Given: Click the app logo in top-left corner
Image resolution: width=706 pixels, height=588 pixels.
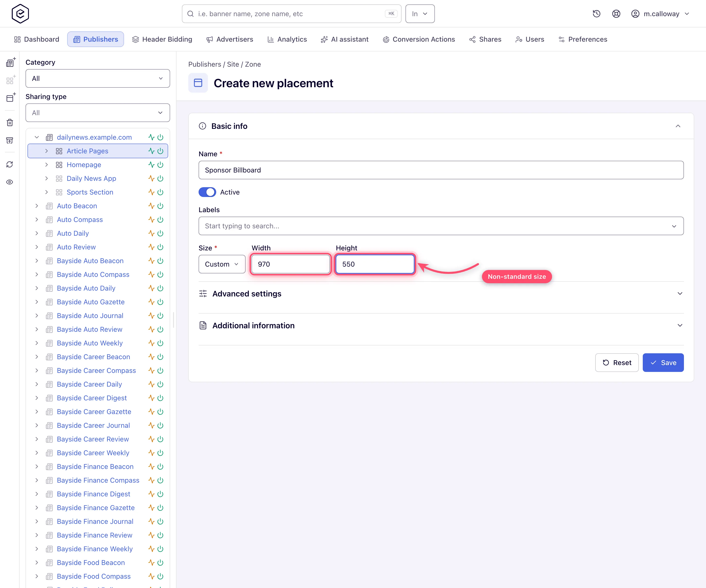Looking at the screenshot, I should tap(20, 14).
